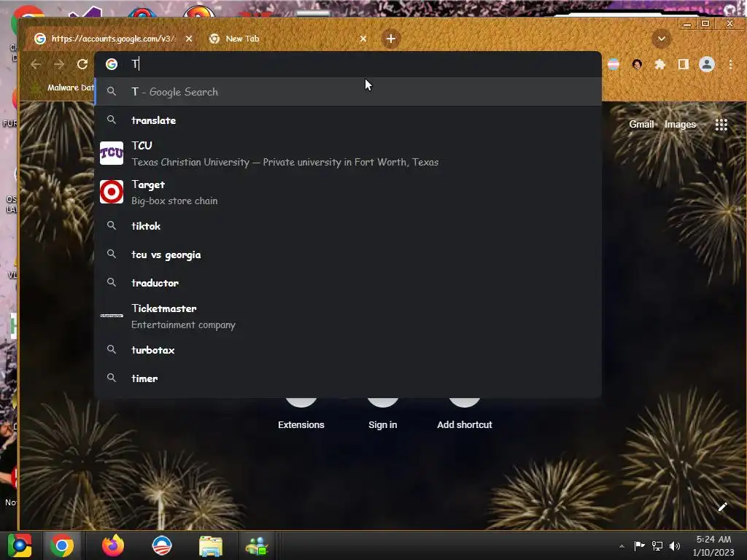Image resolution: width=747 pixels, height=560 pixels.
Task: Choose the TCU Texas Christian University suggestion
Action: click(x=348, y=153)
